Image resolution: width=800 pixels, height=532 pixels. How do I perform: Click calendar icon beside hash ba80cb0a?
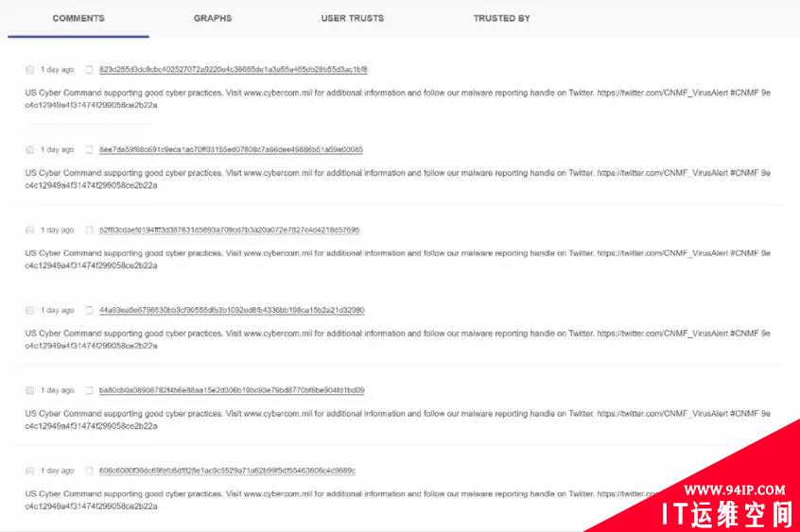30,390
